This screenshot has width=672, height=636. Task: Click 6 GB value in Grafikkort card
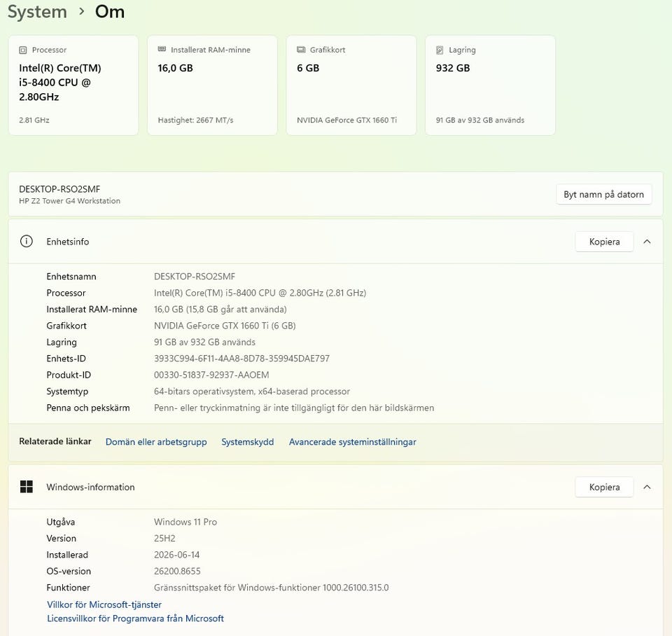(308, 68)
